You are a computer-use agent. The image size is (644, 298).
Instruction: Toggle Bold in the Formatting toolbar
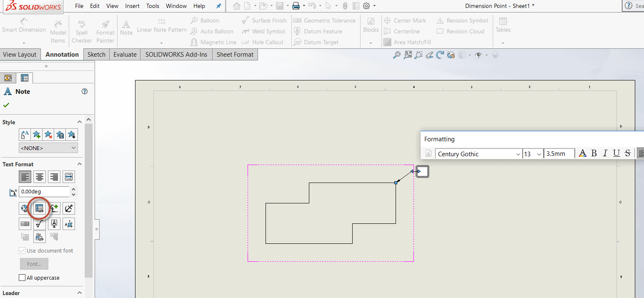594,153
